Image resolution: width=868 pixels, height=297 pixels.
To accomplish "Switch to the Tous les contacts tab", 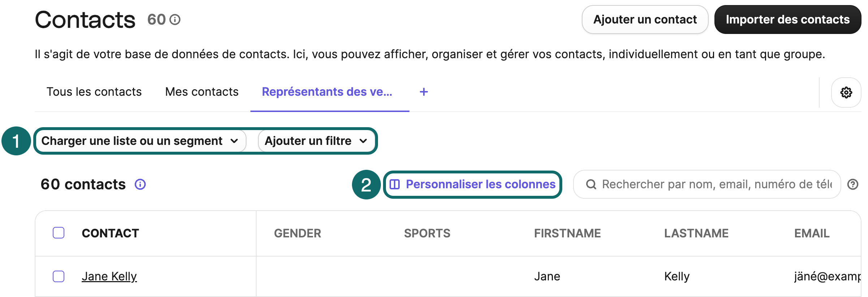I will pyautogui.click(x=94, y=92).
